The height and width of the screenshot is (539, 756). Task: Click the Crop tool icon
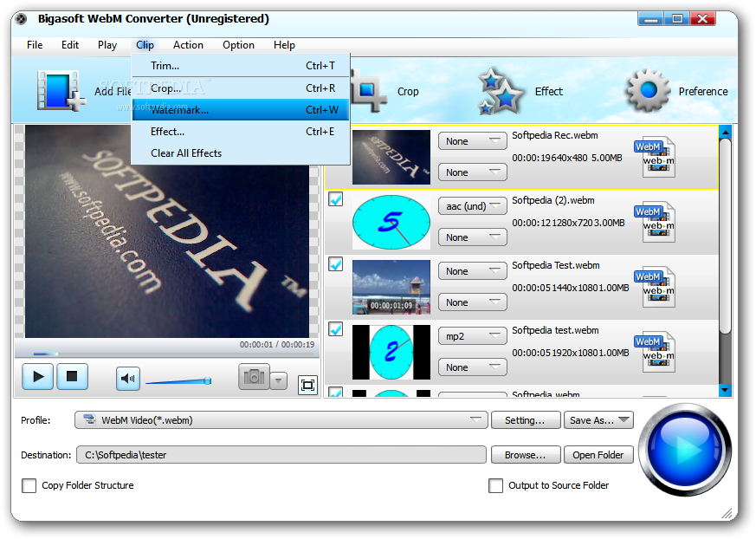point(368,91)
